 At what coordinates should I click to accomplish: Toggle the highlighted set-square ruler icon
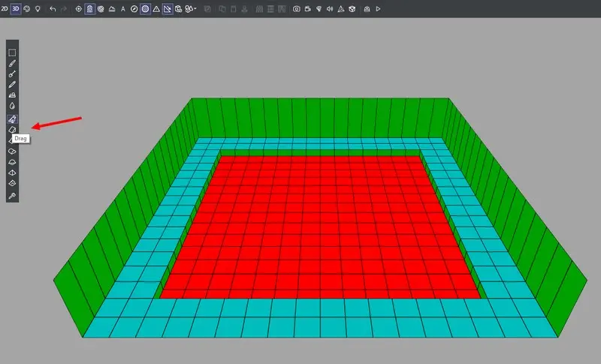pos(168,9)
